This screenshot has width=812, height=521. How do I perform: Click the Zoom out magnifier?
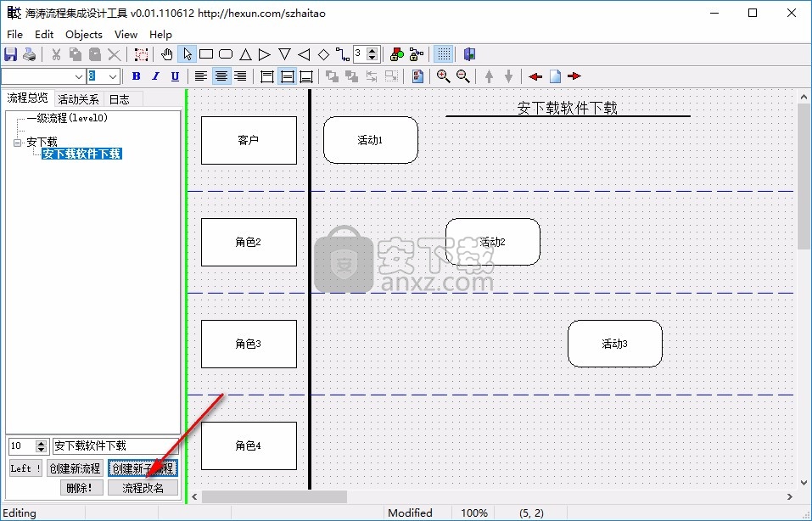(463, 76)
